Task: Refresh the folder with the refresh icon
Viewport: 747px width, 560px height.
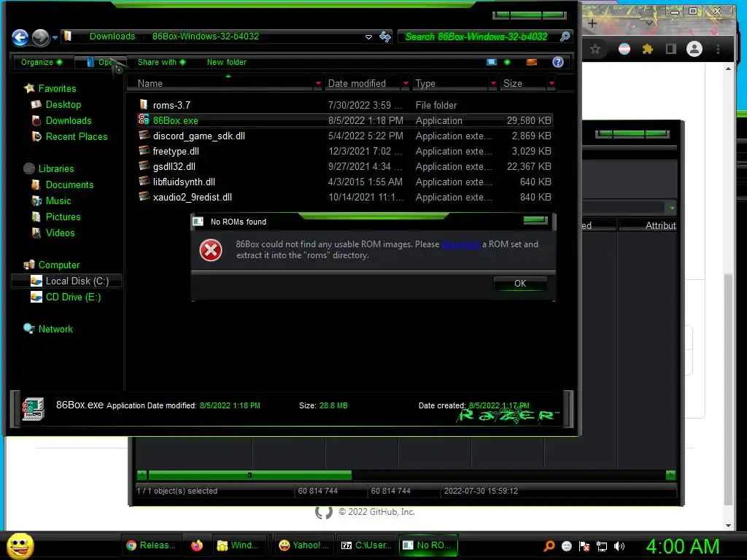Action: click(385, 36)
